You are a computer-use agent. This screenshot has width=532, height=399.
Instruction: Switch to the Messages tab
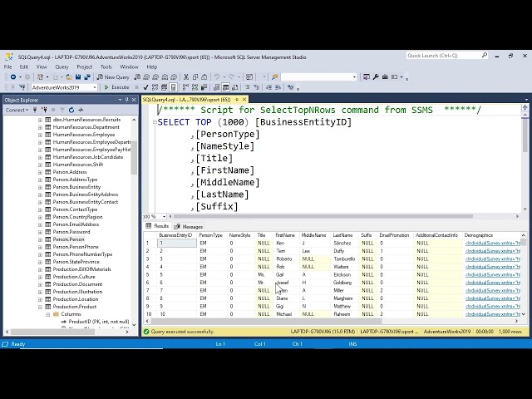point(189,226)
